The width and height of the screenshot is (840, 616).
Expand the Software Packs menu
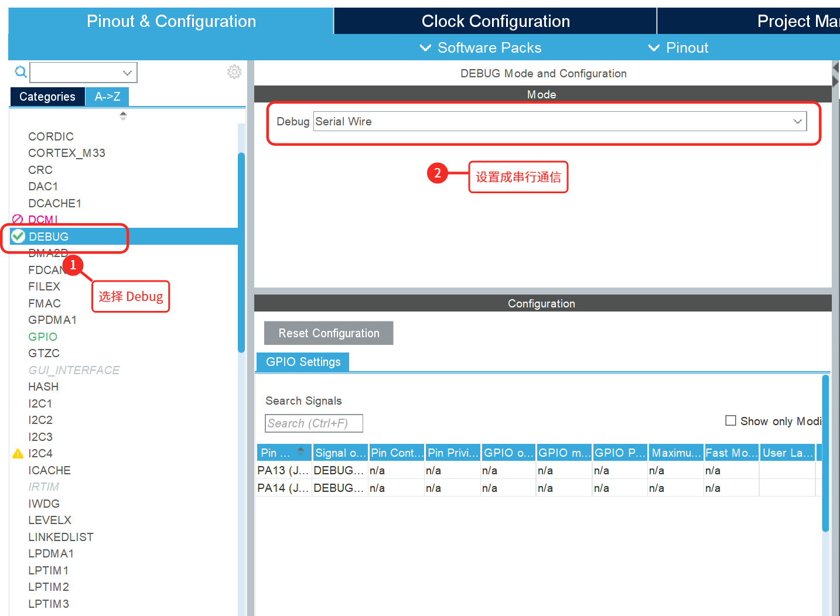(481, 47)
